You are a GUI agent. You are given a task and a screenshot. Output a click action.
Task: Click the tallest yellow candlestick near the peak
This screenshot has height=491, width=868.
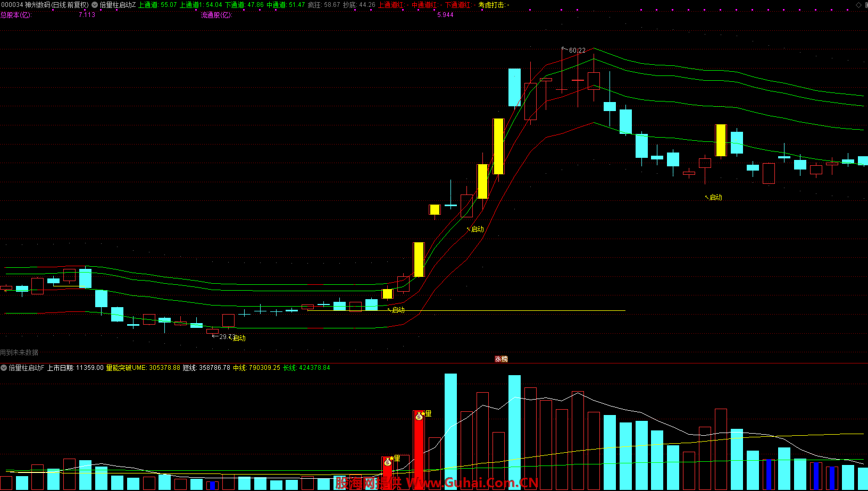[x=498, y=147]
